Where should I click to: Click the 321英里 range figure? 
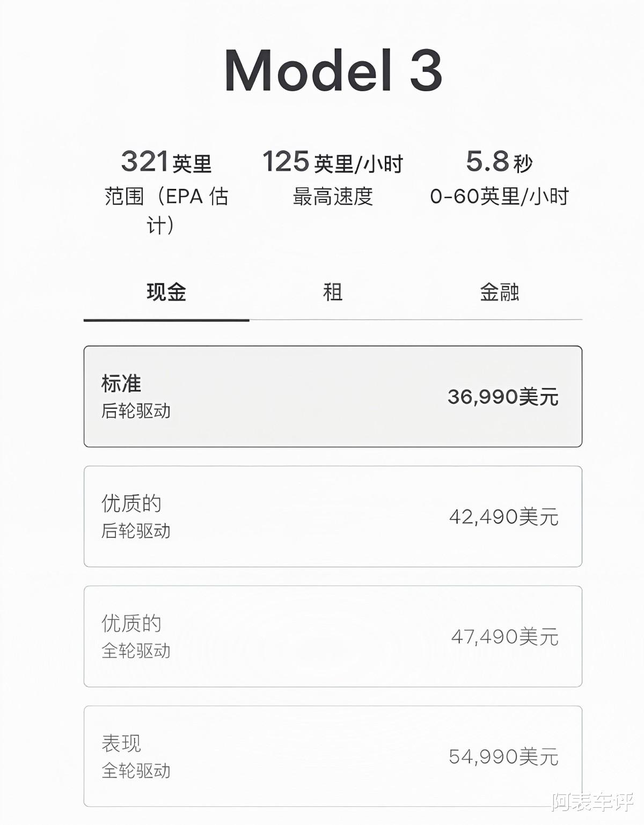[166, 162]
